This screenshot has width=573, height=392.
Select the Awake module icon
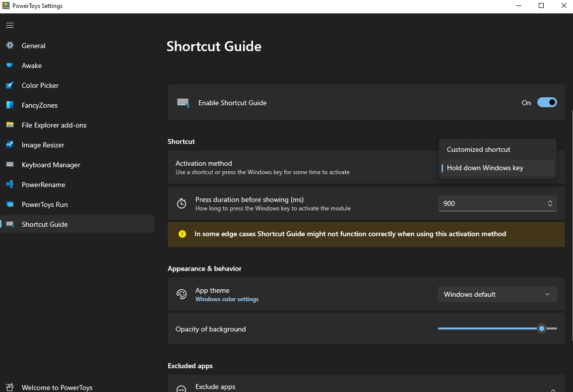click(x=9, y=65)
